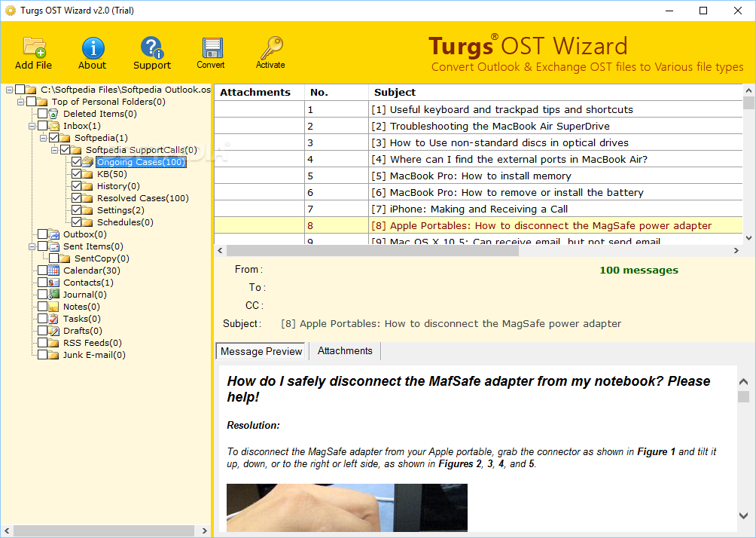This screenshot has width=756, height=538.
Task: Click the Drafts pencil icon
Action: point(54,331)
